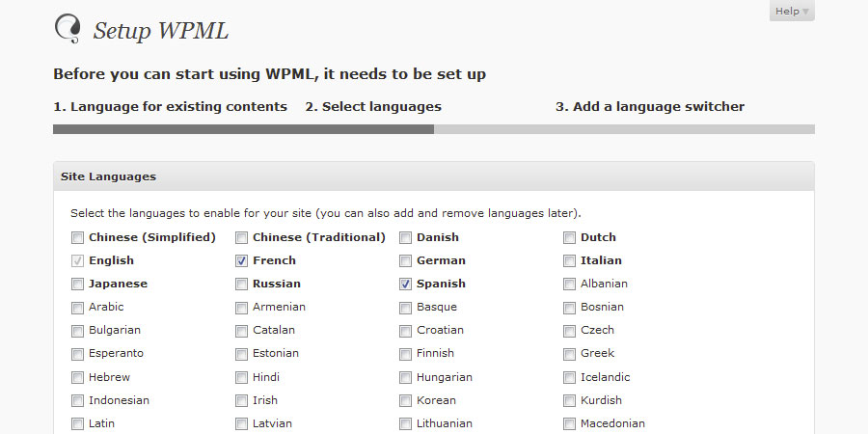Enable Czech language

point(569,331)
